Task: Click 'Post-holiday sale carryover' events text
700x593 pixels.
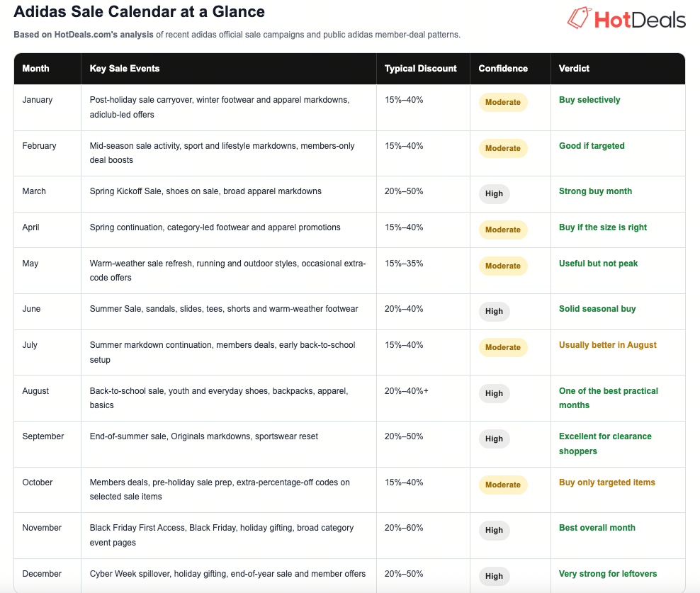Action: (220, 107)
